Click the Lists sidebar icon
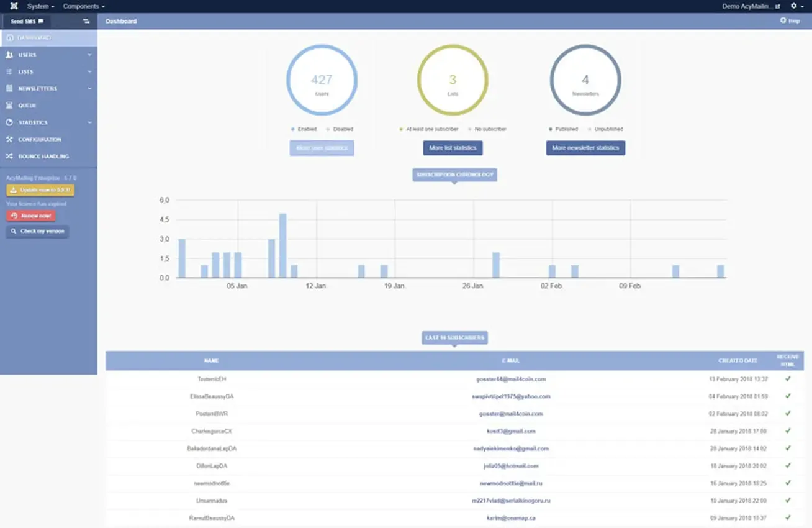812x528 pixels. click(9, 71)
